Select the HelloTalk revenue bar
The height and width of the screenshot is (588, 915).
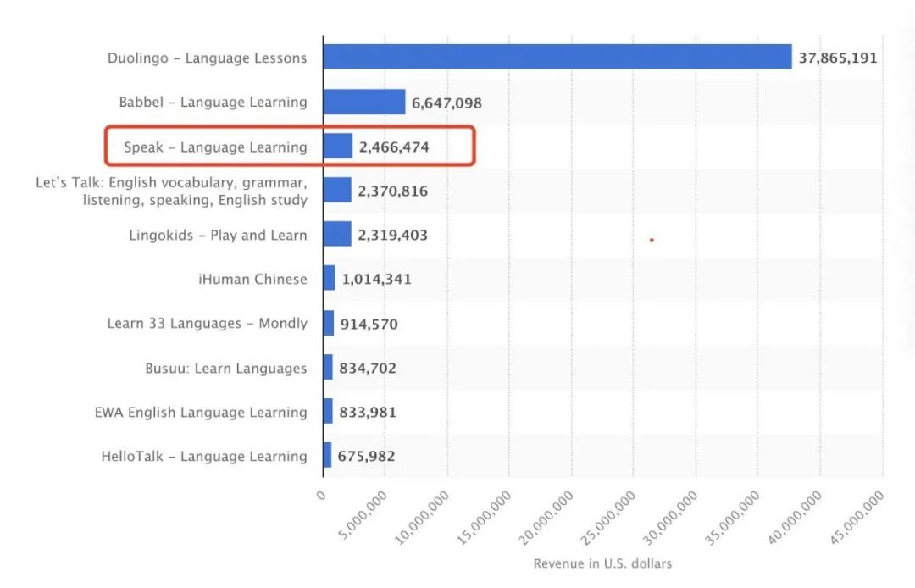pos(327,455)
